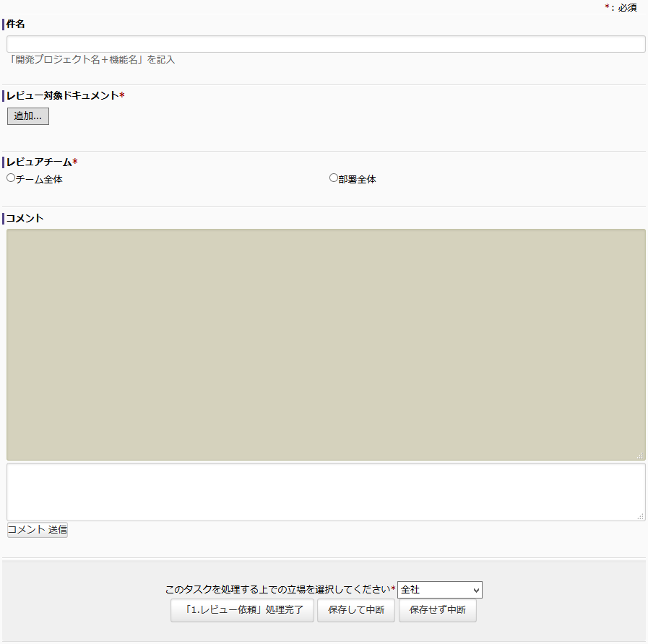Click the 部署全体 label text

click(x=357, y=179)
